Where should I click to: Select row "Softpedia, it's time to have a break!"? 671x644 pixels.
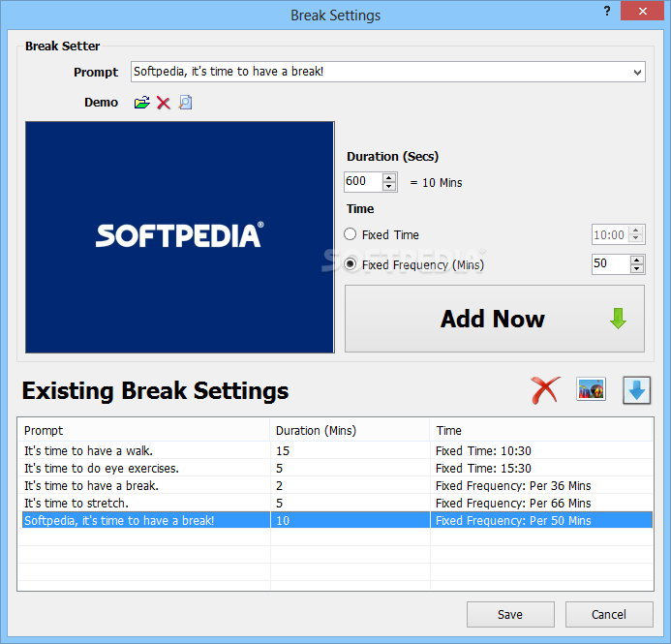tap(335, 520)
